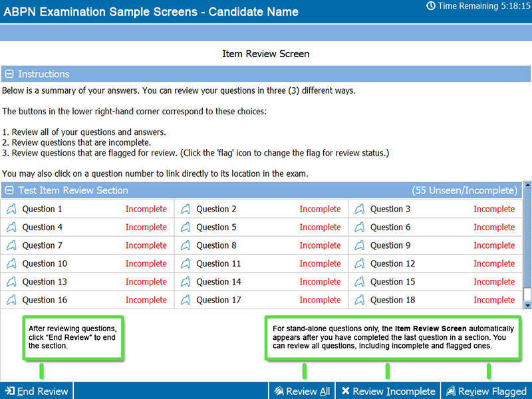
Task: Jump to Question 18 via its link
Action: (392, 300)
